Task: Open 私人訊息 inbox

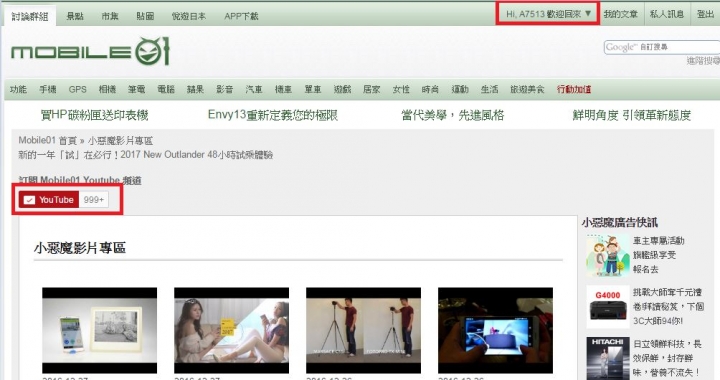Action: click(x=667, y=14)
